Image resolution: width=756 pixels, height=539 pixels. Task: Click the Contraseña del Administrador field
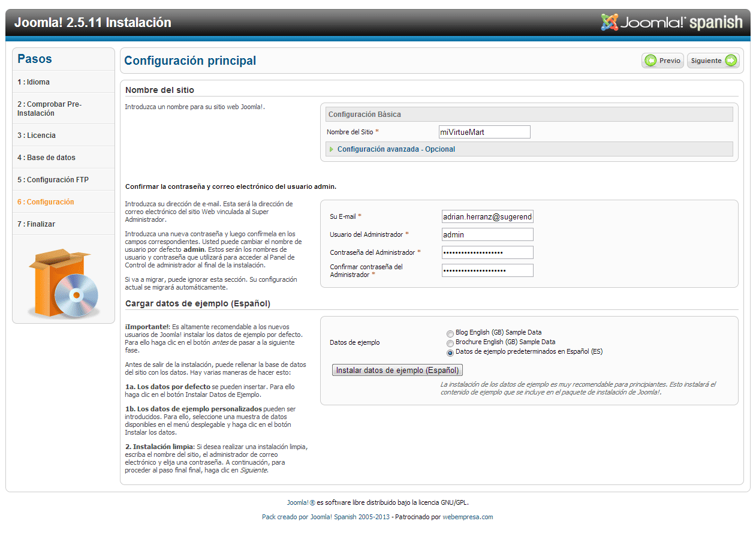(x=487, y=252)
